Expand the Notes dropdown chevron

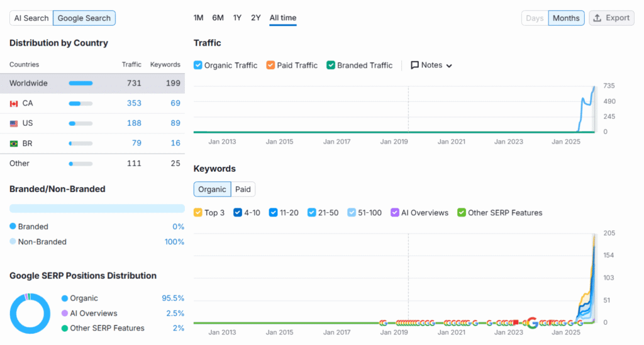tap(449, 65)
